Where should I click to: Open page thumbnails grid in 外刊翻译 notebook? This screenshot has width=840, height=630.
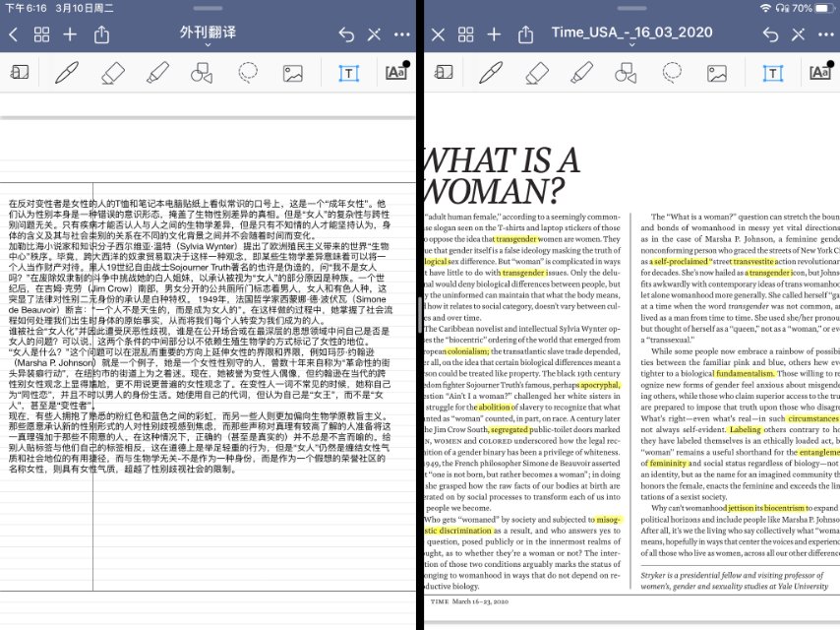(x=41, y=34)
